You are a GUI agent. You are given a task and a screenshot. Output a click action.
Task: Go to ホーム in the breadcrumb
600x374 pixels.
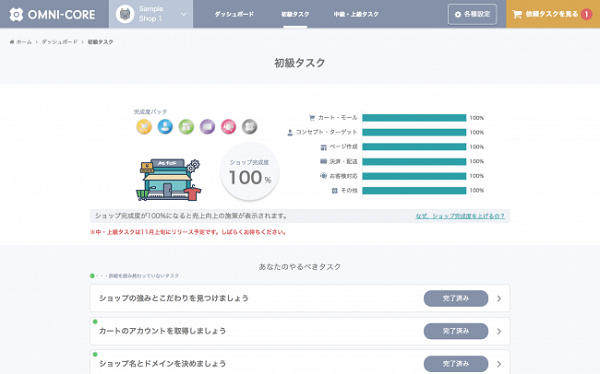click(24, 42)
